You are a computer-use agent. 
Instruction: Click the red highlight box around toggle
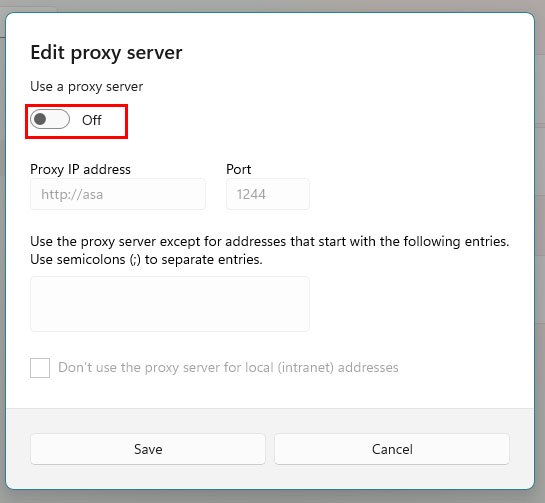tap(76, 121)
